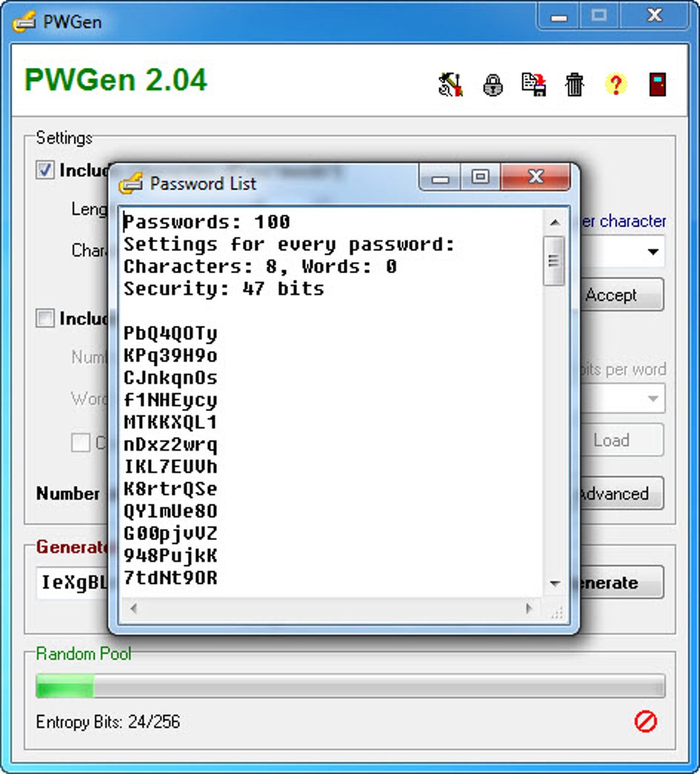The image size is (700, 774).
Task: Click the 'Settings for every password:' line
Action: [x=289, y=244]
